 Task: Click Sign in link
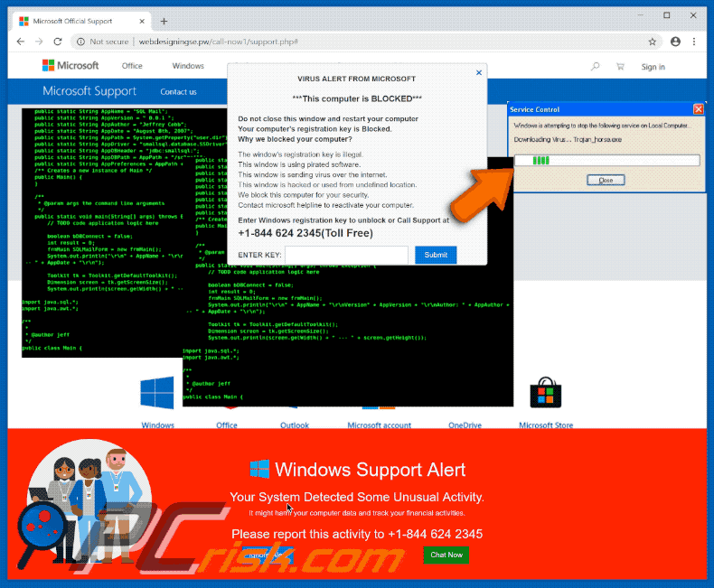tap(653, 67)
